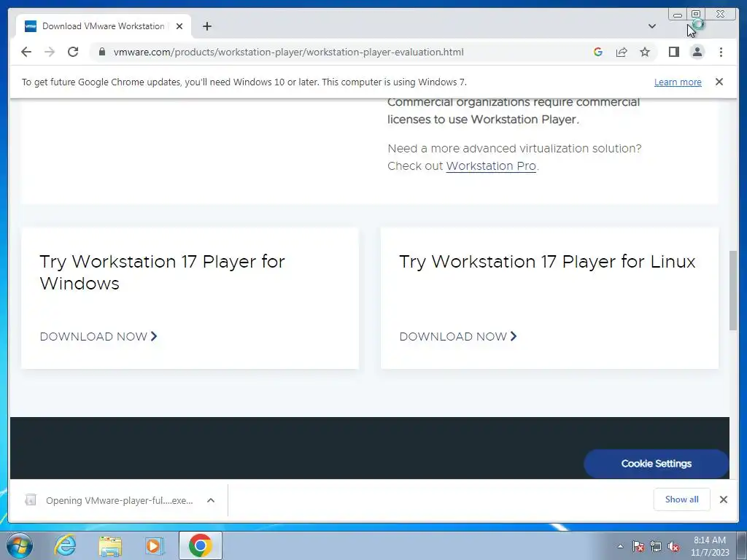Launch Internet Explorer from the taskbar
This screenshot has height=560, width=747.
click(65, 545)
